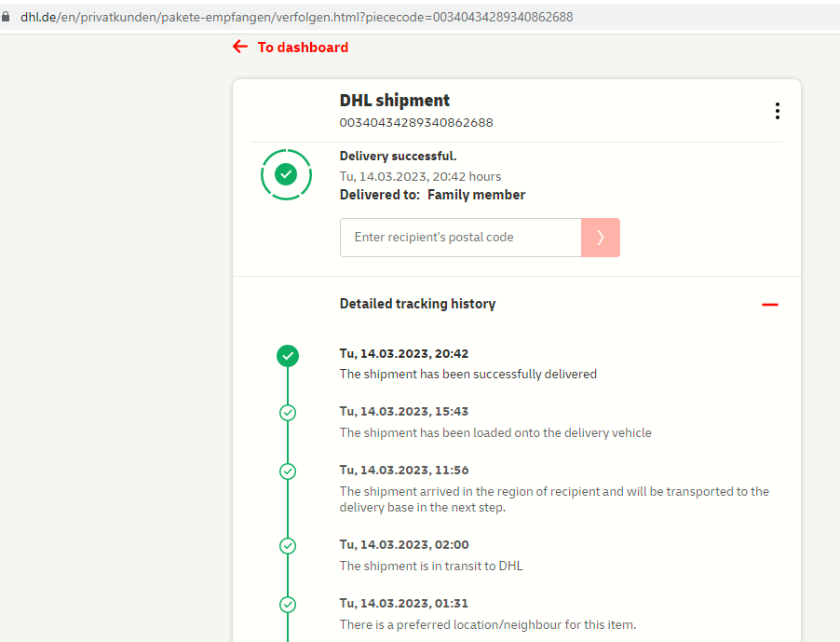Click the red back arrow icon
This screenshot has height=642, width=840.
(240, 47)
